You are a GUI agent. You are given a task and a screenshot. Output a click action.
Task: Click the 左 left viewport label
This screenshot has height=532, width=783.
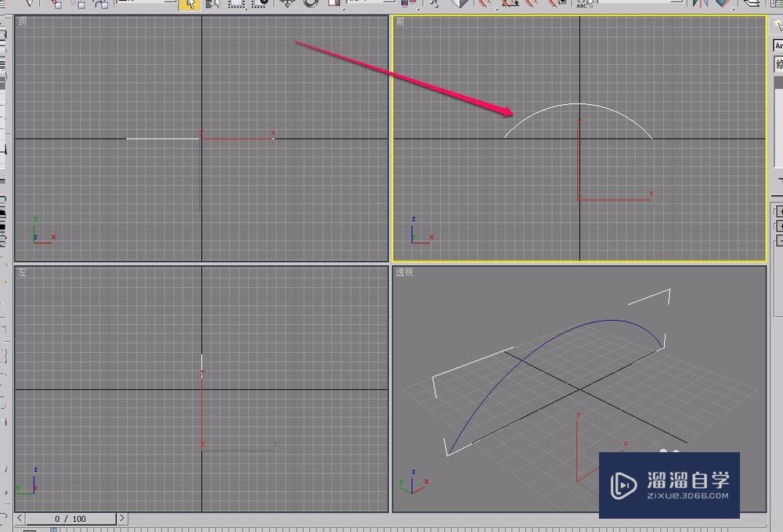(23, 272)
